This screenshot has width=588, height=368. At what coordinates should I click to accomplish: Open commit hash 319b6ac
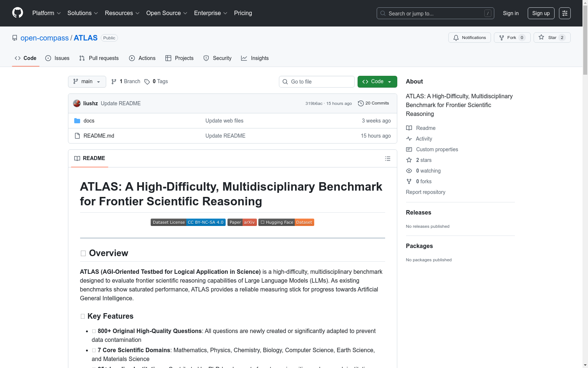[x=314, y=103]
